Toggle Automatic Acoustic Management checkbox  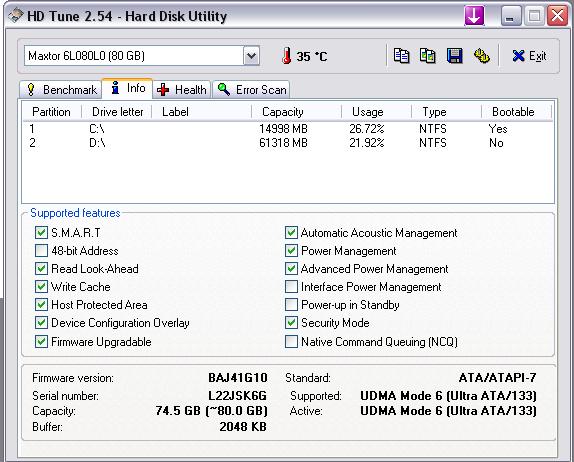(291, 232)
